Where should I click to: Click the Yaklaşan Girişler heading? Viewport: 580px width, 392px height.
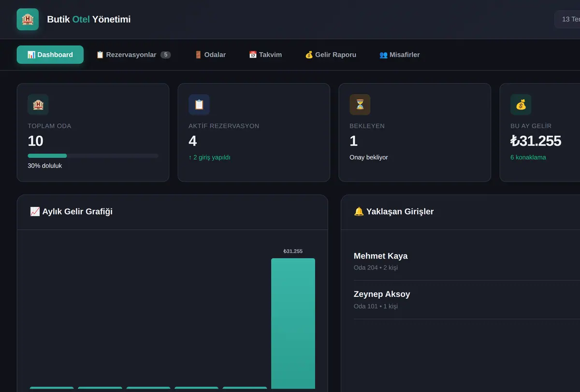(x=394, y=211)
